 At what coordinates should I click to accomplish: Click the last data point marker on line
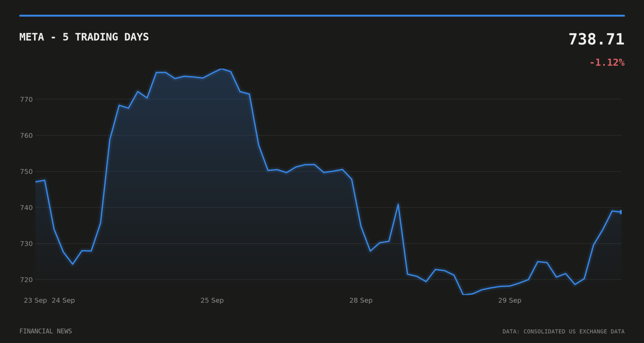tap(621, 212)
